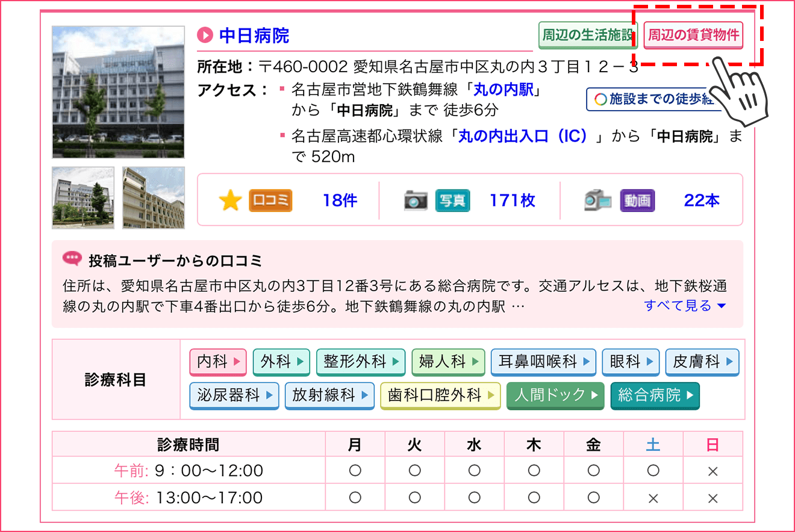Image resolution: width=795 pixels, height=532 pixels.
Task: Click the 所在地： label
Action: coord(226,67)
